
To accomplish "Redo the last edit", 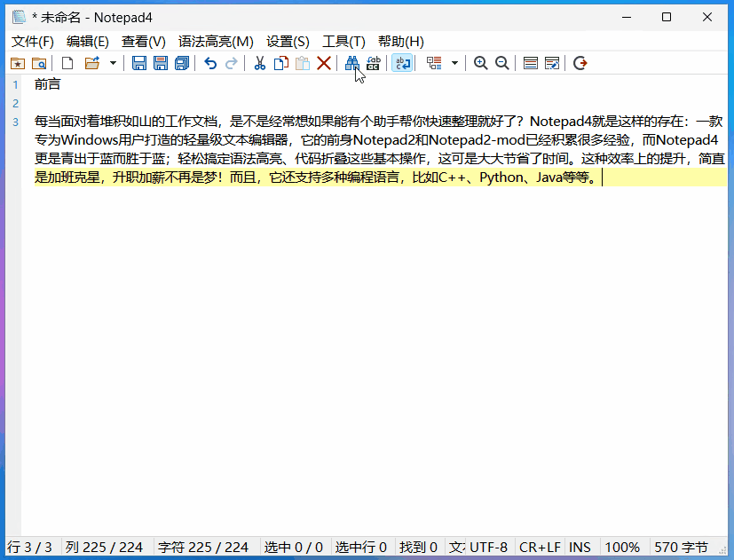I will [232, 63].
